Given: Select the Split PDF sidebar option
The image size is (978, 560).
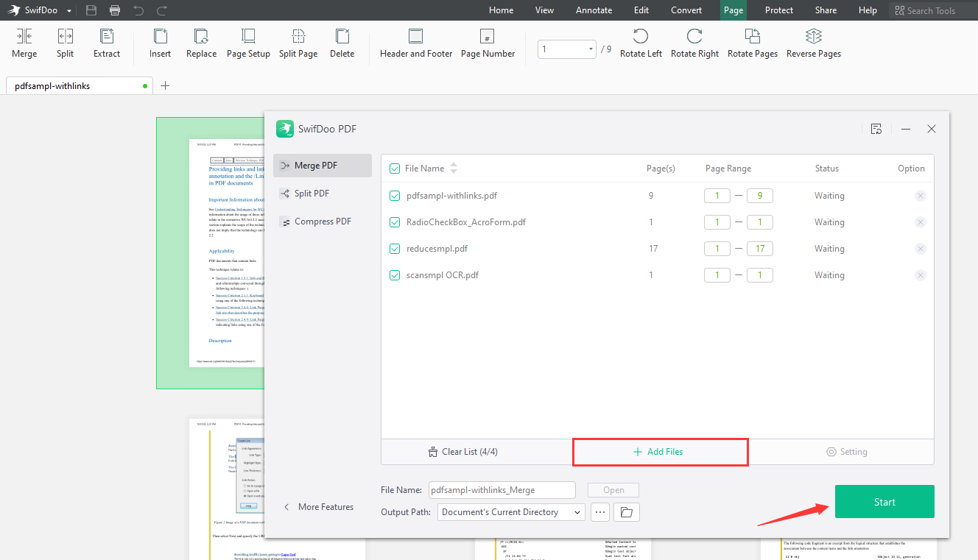Looking at the screenshot, I should click(x=323, y=194).
